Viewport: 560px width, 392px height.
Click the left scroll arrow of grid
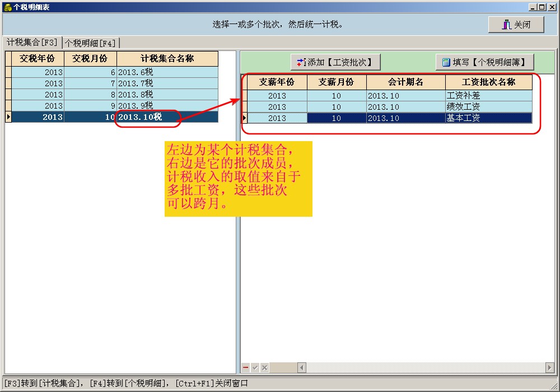301,368
